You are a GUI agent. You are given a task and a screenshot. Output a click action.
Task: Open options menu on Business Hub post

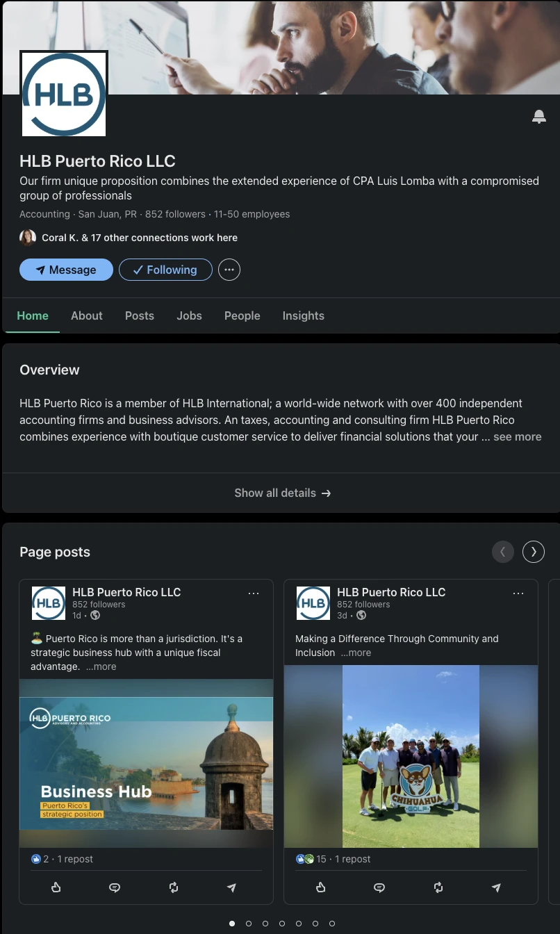pyautogui.click(x=254, y=593)
